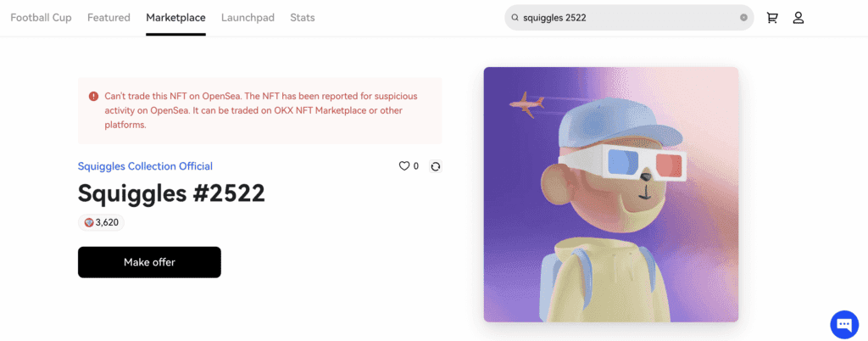Favorite this NFT with the heart icon

(404, 166)
